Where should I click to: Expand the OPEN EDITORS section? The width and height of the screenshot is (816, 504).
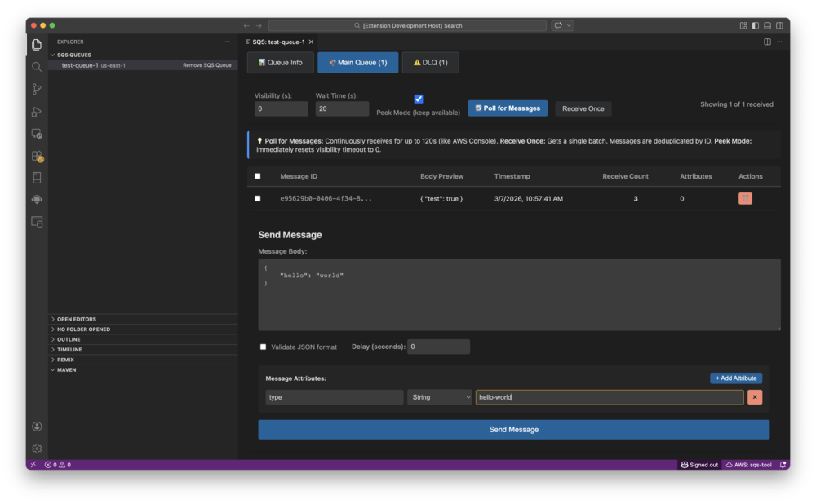tap(77, 320)
